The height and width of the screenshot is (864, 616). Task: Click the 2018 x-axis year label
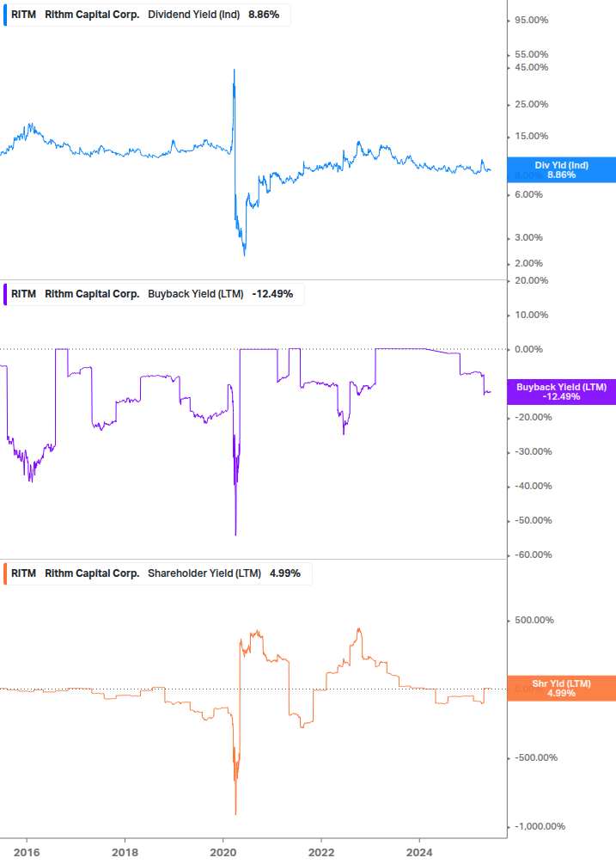125,853
